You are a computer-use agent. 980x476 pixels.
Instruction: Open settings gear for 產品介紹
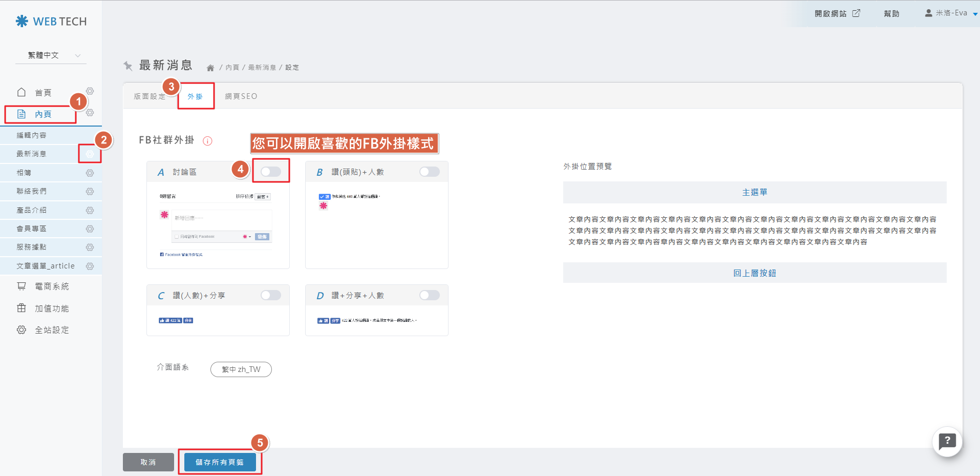pos(90,211)
